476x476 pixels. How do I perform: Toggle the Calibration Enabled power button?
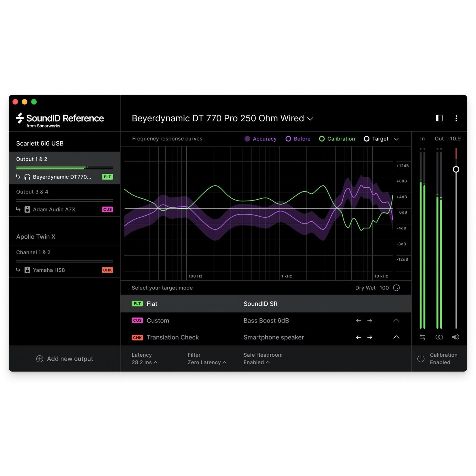point(421,358)
